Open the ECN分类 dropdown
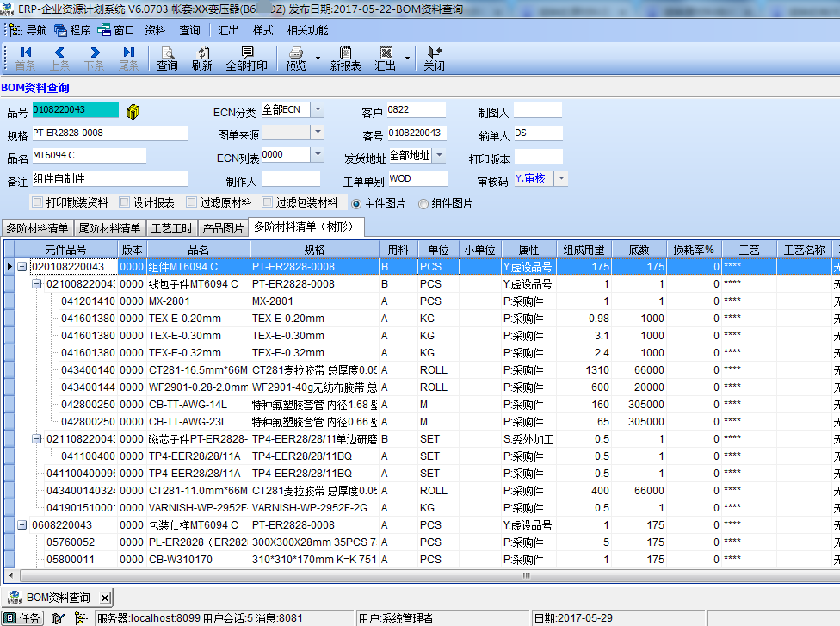The image size is (840, 626). pos(318,110)
